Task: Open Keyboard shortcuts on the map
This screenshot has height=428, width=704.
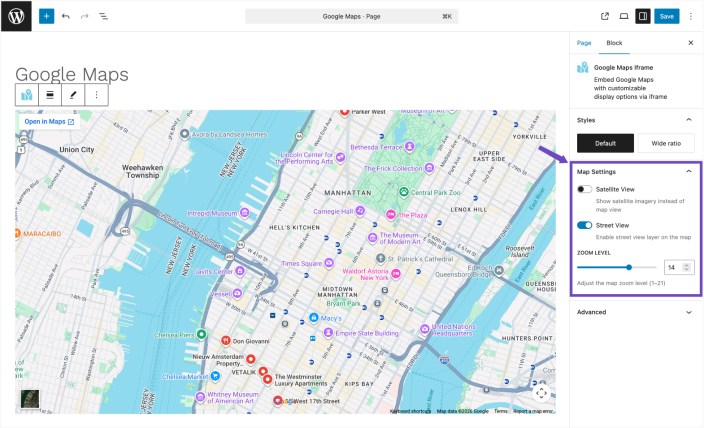Action: pyautogui.click(x=410, y=411)
